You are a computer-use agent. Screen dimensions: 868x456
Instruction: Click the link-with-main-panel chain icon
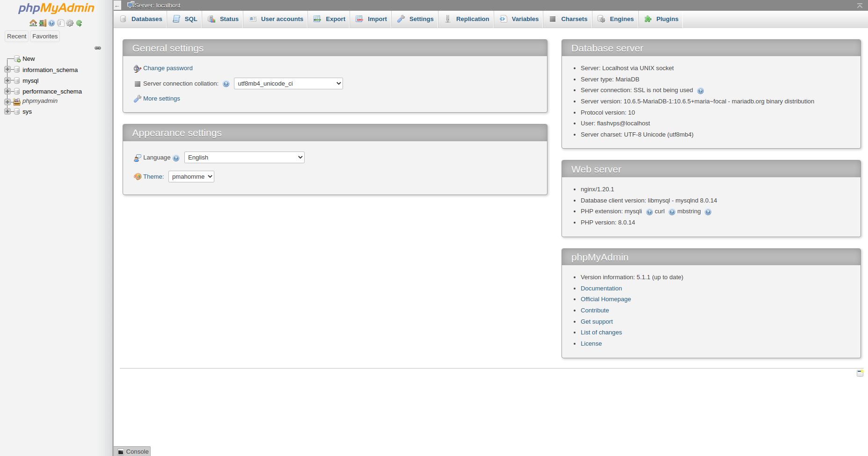pos(98,48)
